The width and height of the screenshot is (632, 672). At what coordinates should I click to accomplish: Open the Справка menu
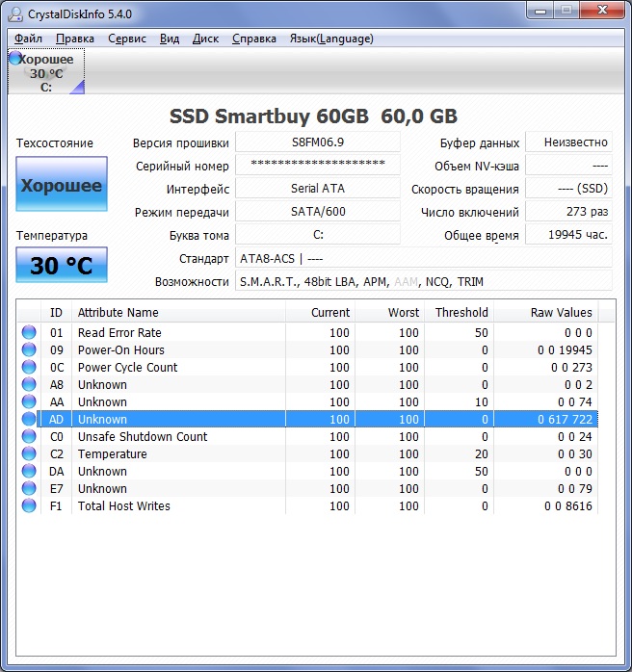pyautogui.click(x=254, y=39)
